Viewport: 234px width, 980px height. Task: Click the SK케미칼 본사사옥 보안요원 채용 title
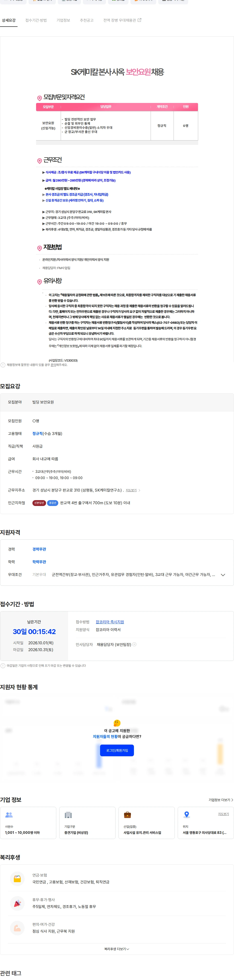pos(117,72)
